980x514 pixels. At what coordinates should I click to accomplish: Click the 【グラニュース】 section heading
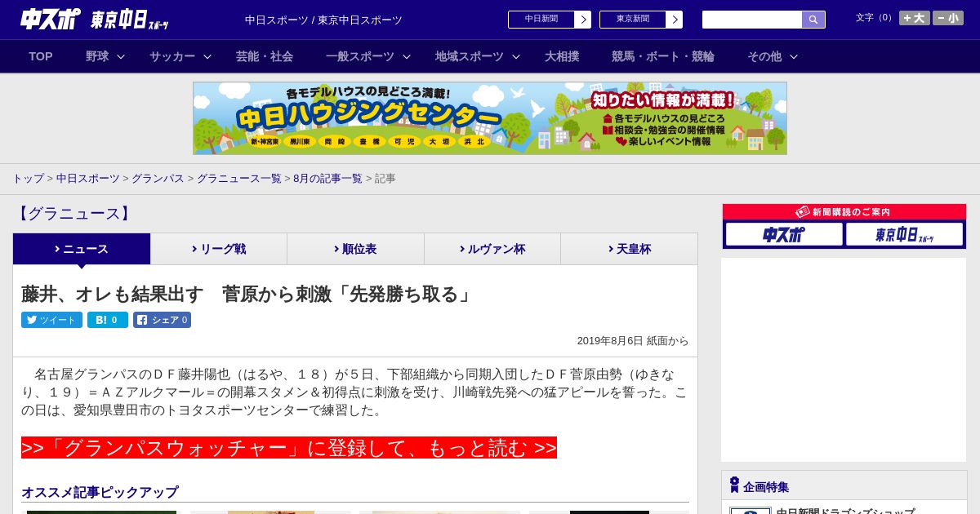pos(73,214)
